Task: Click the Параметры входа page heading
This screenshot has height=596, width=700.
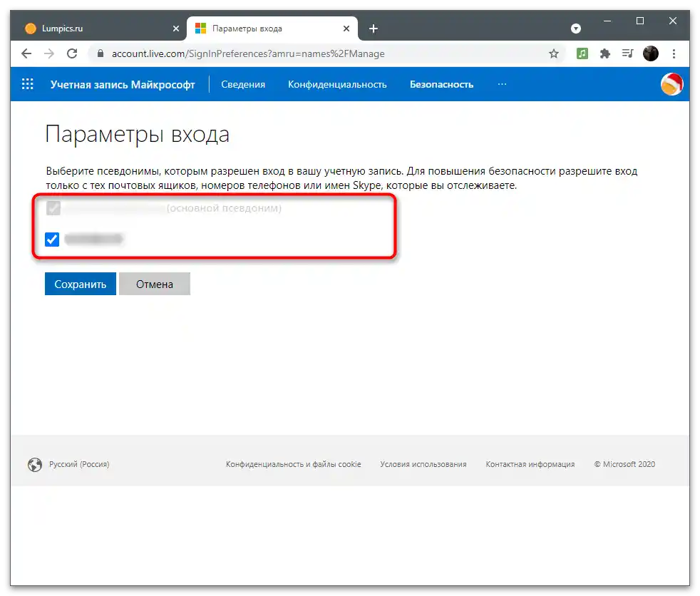Action: 138,134
